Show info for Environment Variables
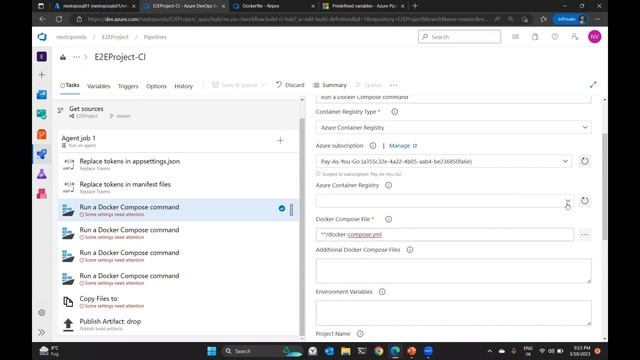The width and height of the screenshot is (640, 360). tap(382, 292)
